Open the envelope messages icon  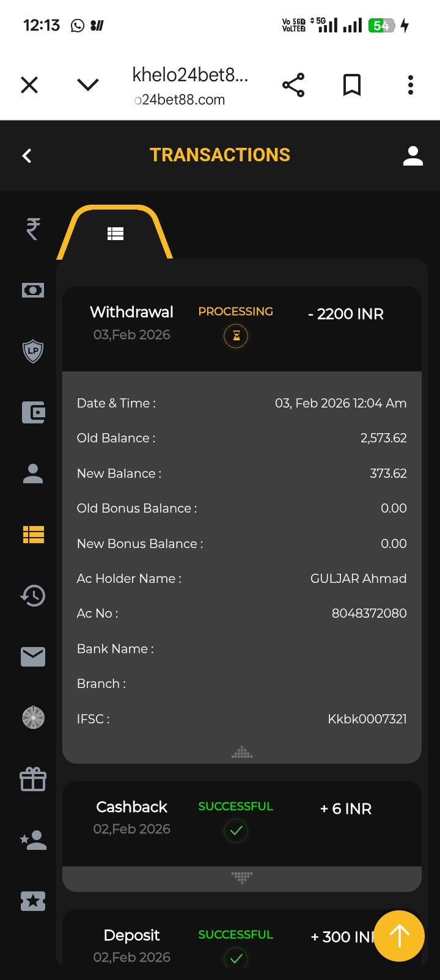[33, 657]
